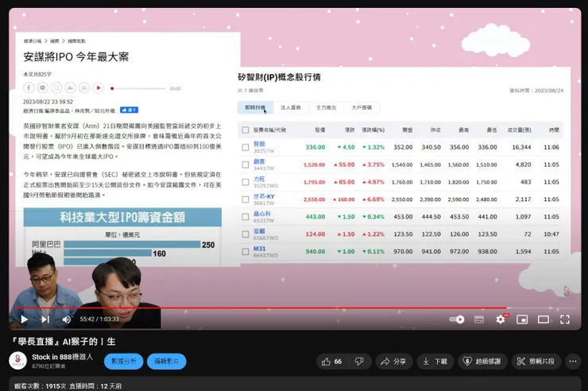Click the 55:42 / 1:03:33 time display
Viewport: 588px width, 391px height.
[99, 319]
